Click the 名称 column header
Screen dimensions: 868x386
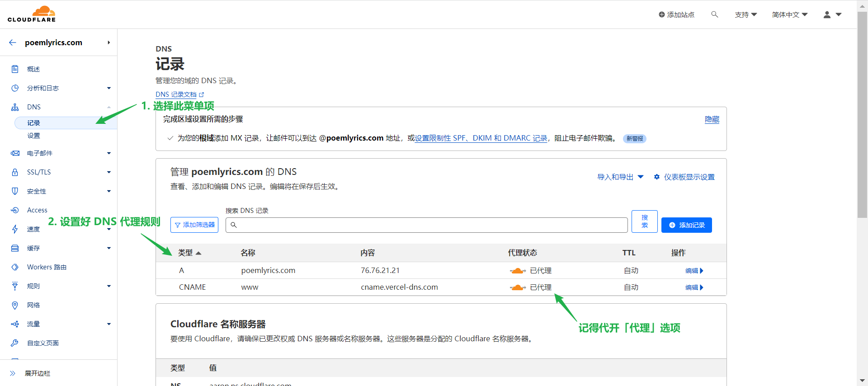click(x=248, y=253)
